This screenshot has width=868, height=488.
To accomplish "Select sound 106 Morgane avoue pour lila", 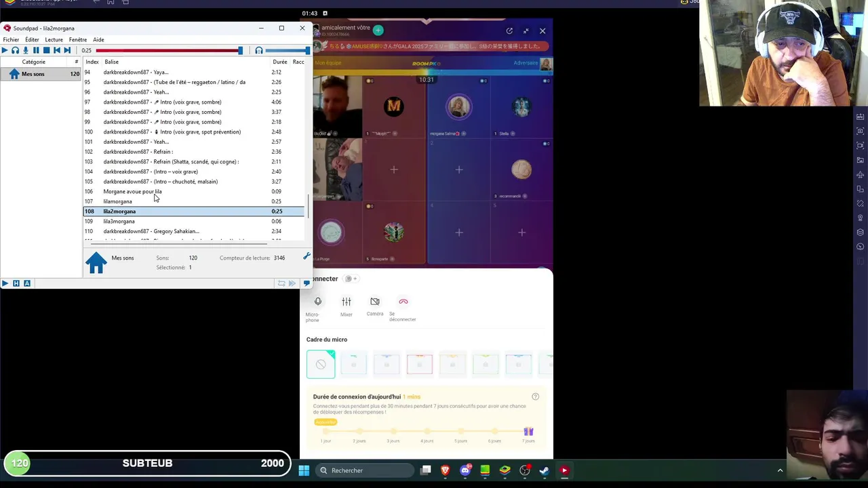I will pyautogui.click(x=193, y=191).
